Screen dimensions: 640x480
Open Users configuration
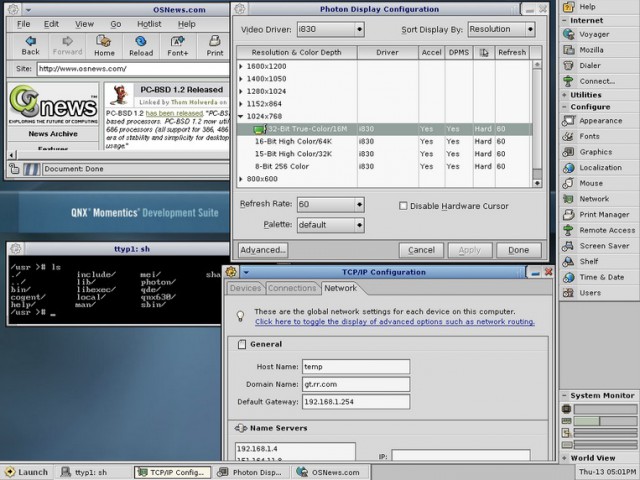pos(590,293)
